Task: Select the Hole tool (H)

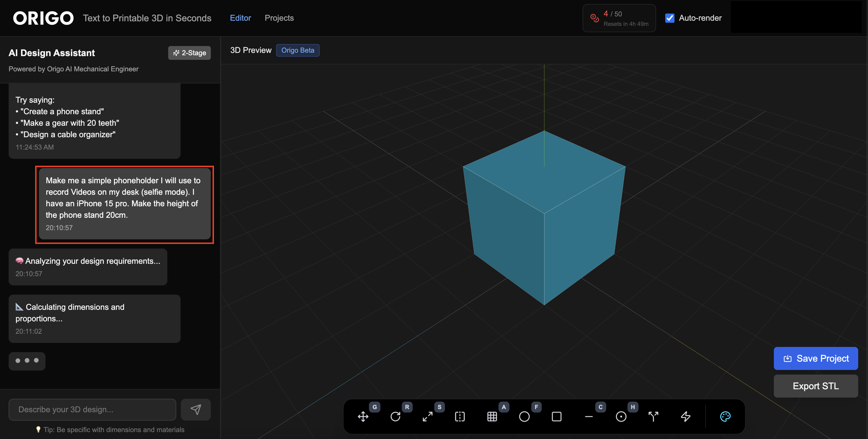Action: point(621,417)
